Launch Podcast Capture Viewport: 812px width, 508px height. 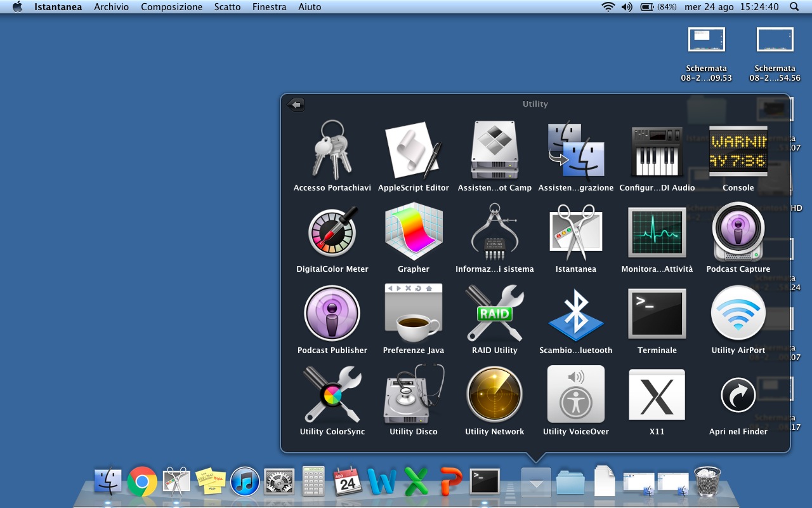[738, 231]
